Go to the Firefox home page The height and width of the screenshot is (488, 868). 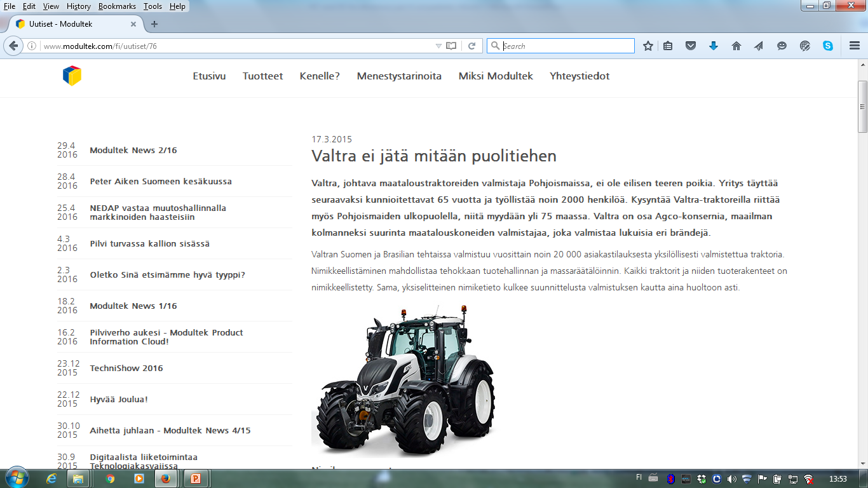point(736,46)
